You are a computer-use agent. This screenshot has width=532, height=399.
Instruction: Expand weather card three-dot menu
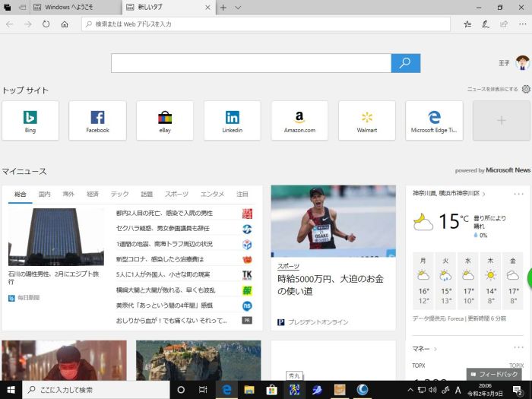click(x=518, y=194)
